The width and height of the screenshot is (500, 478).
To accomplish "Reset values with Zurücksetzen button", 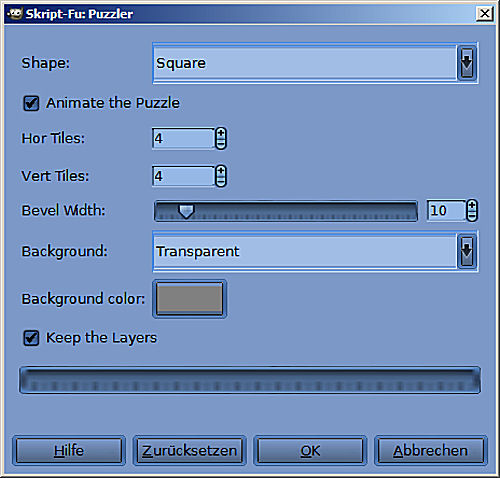I will 189,451.
